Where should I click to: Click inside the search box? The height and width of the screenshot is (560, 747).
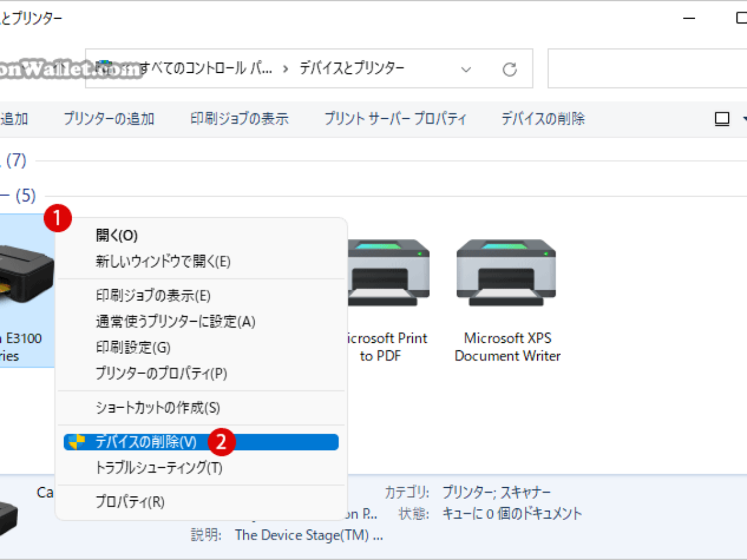pos(647,68)
